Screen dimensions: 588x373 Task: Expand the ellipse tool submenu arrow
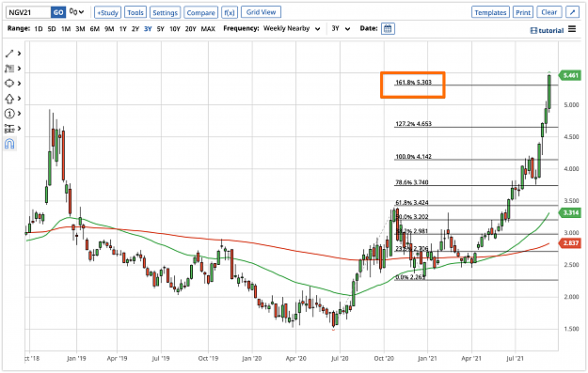point(19,84)
